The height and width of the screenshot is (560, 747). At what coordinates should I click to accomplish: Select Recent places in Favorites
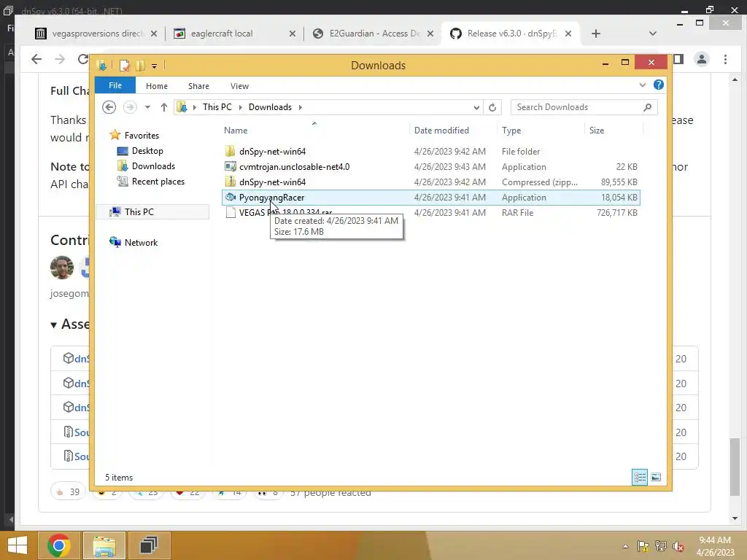tap(158, 182)
